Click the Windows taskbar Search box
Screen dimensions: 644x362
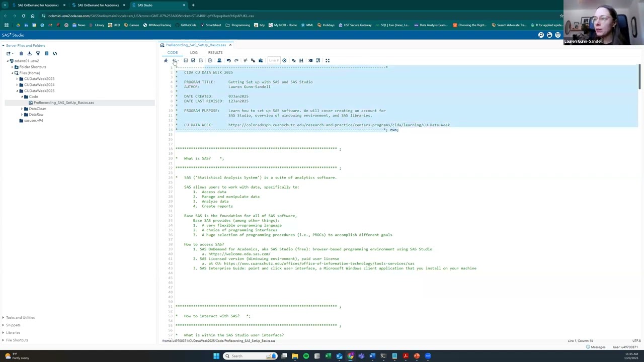pos(251,356)
